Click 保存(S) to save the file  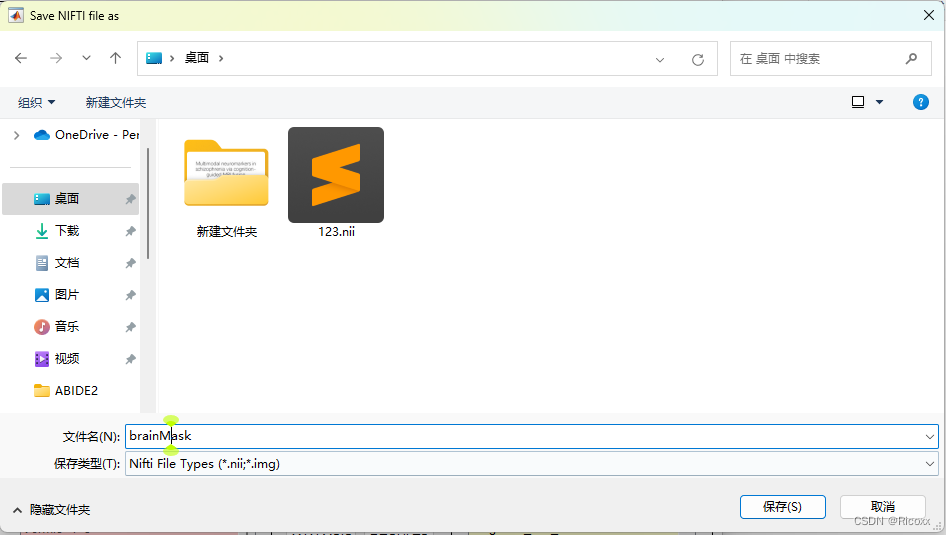783,507
